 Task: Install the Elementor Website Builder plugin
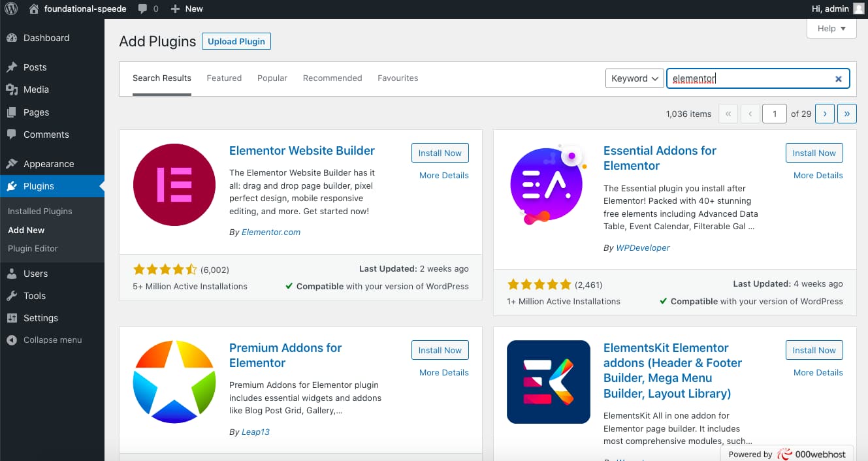point(440,152)
